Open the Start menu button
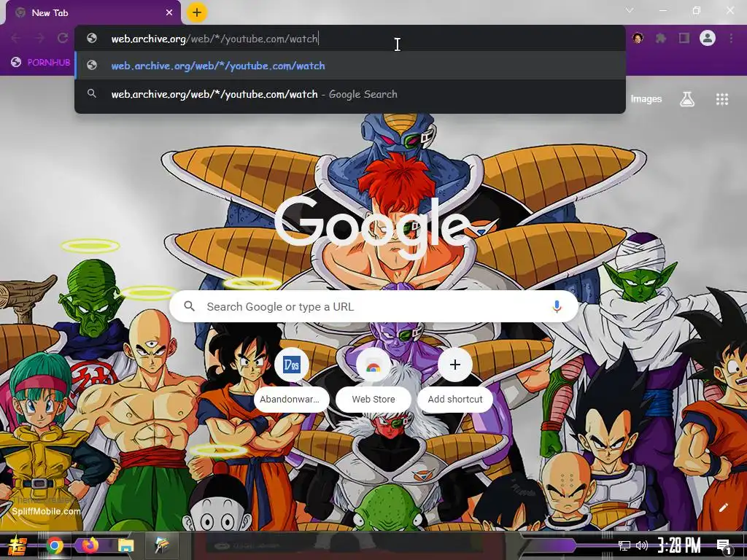 click(17, 545)
